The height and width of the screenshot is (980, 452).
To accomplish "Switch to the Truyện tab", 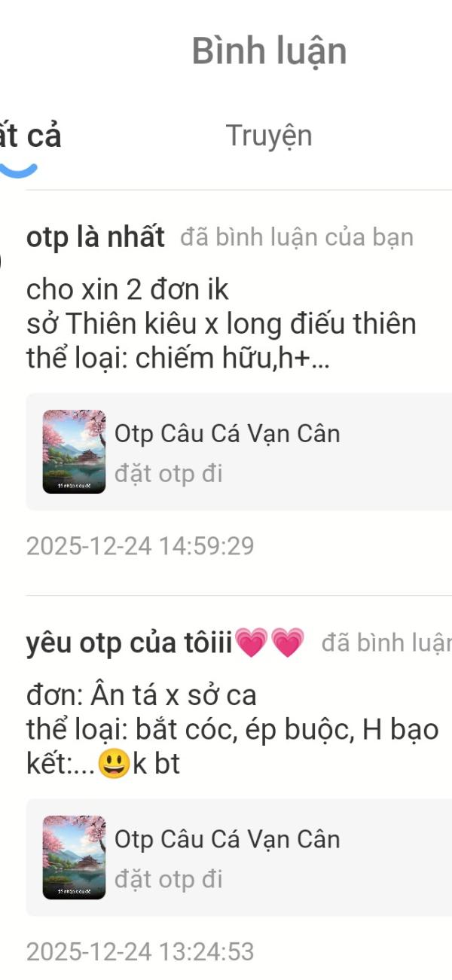I will click(x=269, y=136).
